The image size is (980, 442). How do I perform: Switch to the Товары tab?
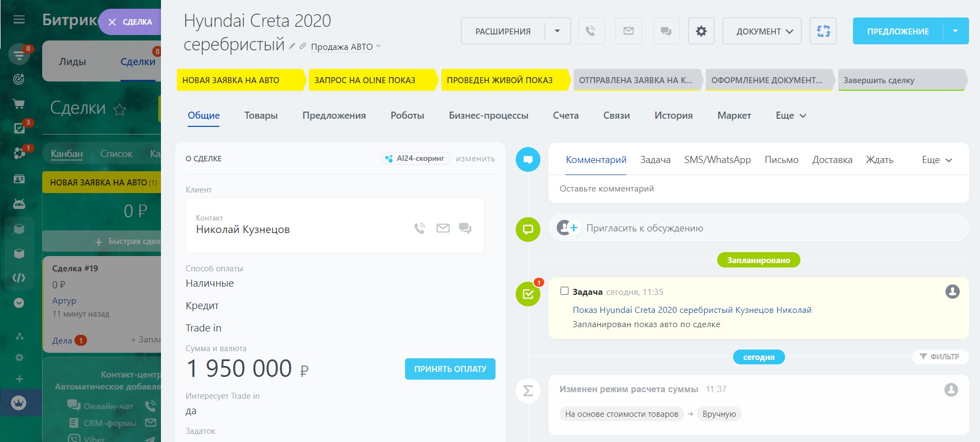(x=261, y=115)
